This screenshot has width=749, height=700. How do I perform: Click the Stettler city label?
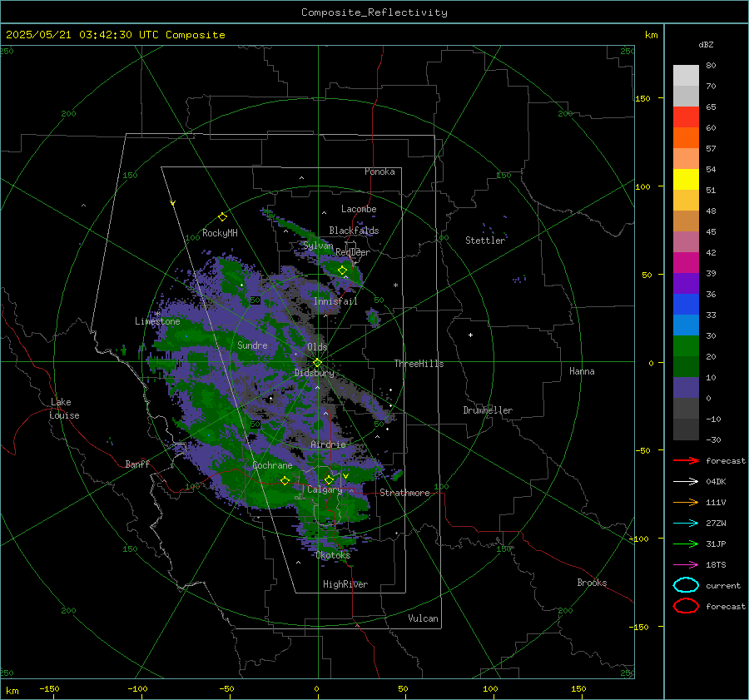pos(485,241)
